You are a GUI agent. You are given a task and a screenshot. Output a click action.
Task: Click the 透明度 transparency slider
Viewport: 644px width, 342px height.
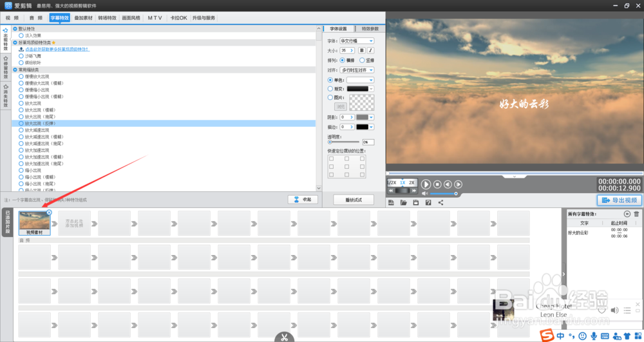pos(344,142)
